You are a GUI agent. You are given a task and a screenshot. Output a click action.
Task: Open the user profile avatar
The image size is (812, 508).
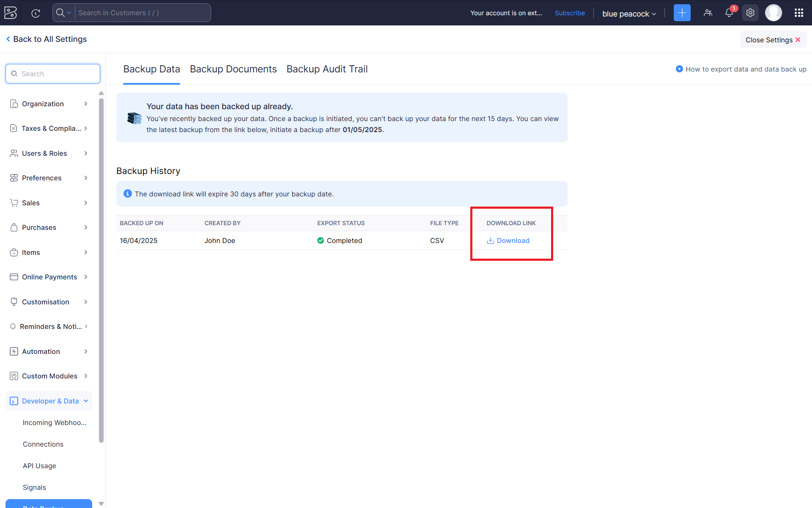pos(774,13)
